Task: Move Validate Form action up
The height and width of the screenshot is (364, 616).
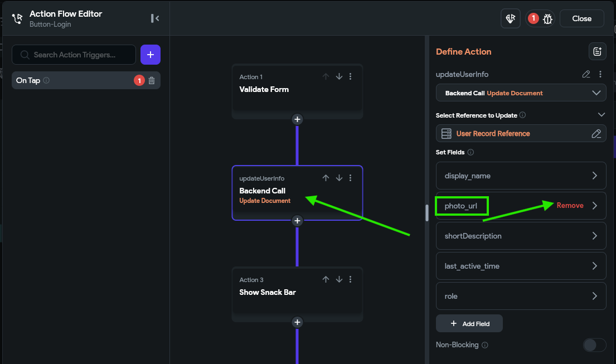Action: [326, 76]
